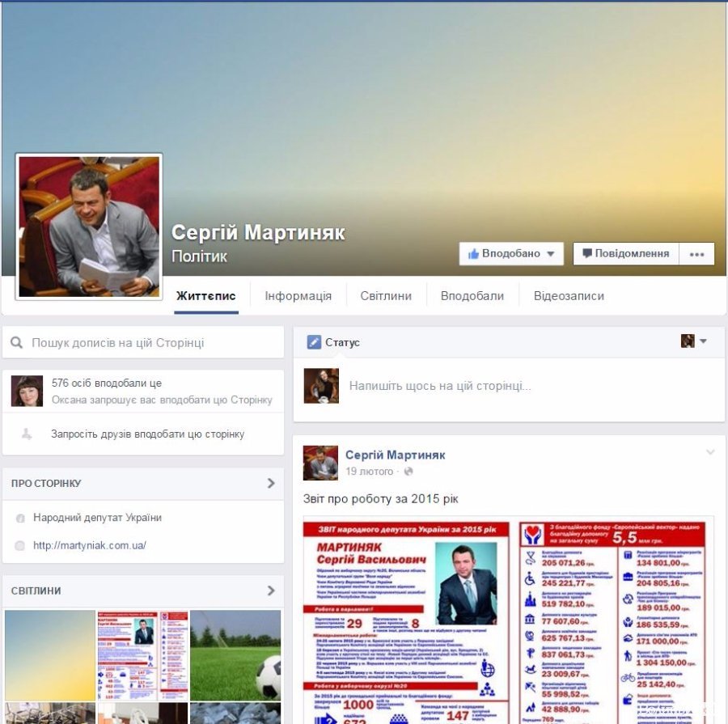The image size is (728, 724).
Task: Open the martyniak.com.ua website link
Action: tap(90, 545)
